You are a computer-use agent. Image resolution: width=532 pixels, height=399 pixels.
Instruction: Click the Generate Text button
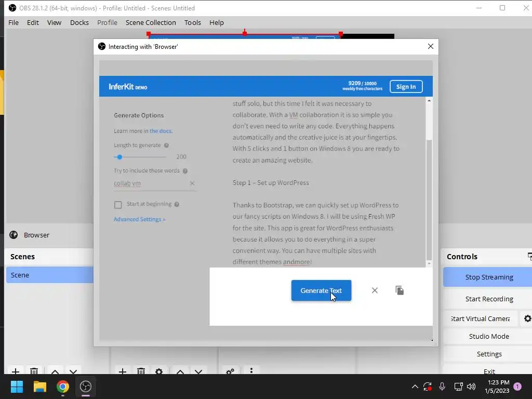click(321, 290)
